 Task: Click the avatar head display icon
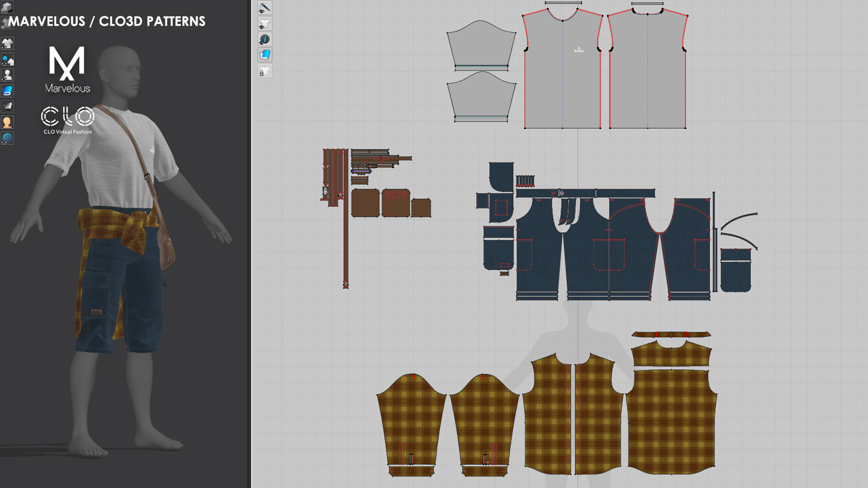click(7, 122)
